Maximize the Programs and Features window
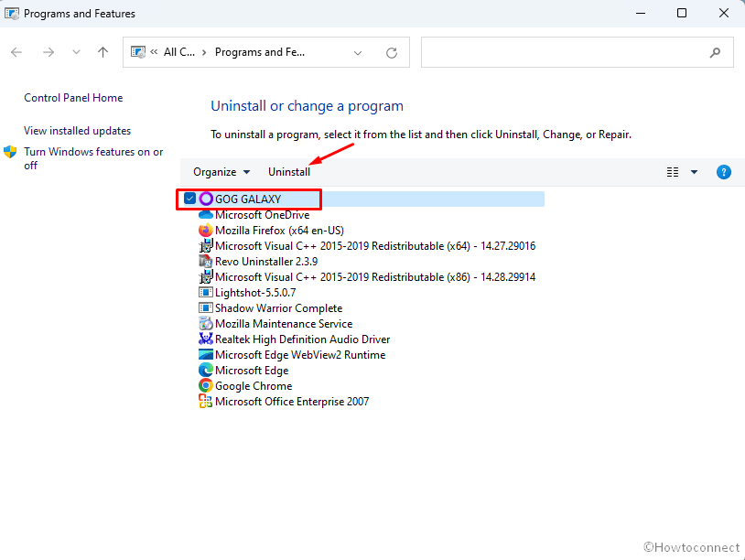 pyautogui.click(x=682, y=14)
